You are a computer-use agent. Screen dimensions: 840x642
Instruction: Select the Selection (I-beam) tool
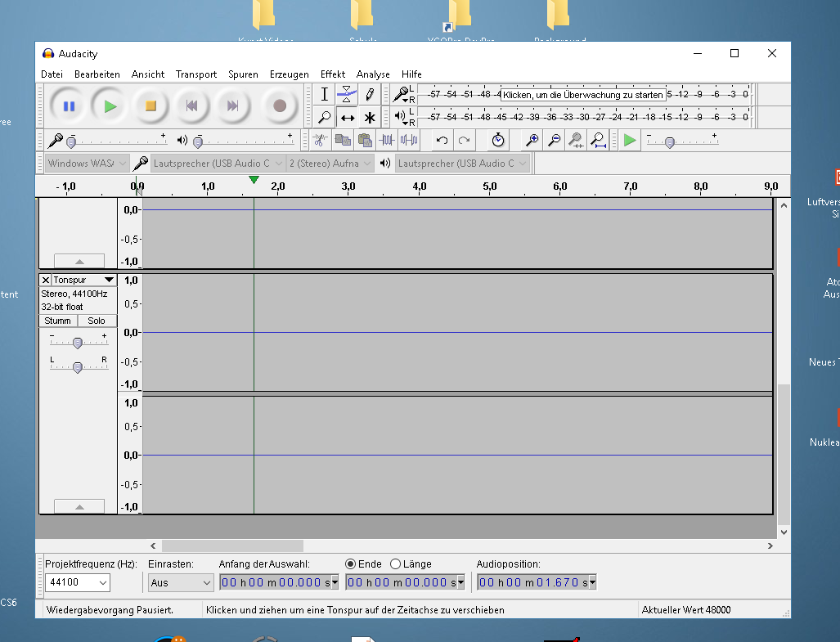coord(324,95)
